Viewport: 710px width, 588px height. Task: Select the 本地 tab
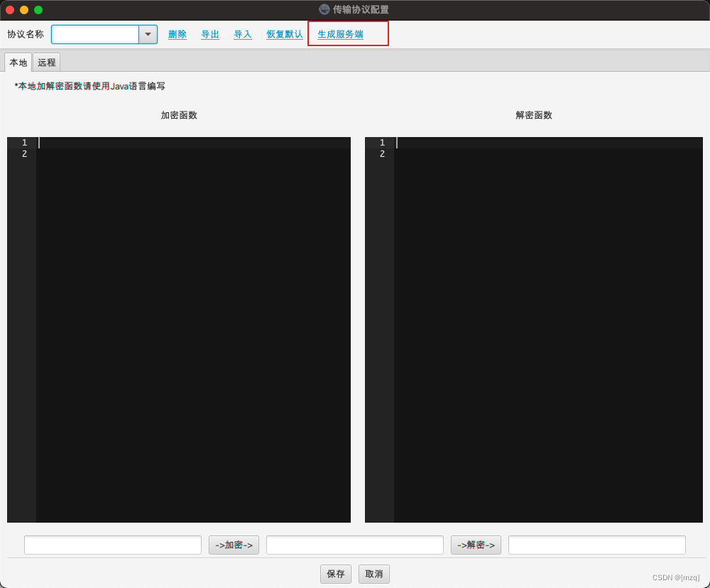coord(18,62)
